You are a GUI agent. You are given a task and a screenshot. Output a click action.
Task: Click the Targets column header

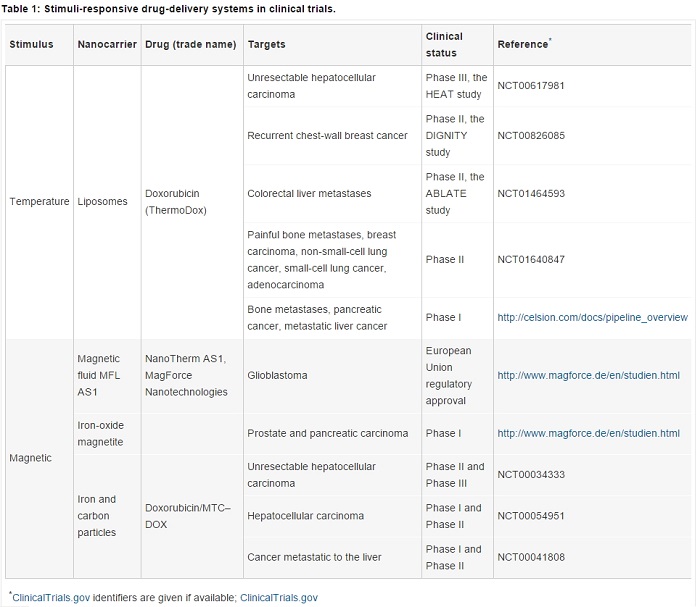[x=267, y=44]
